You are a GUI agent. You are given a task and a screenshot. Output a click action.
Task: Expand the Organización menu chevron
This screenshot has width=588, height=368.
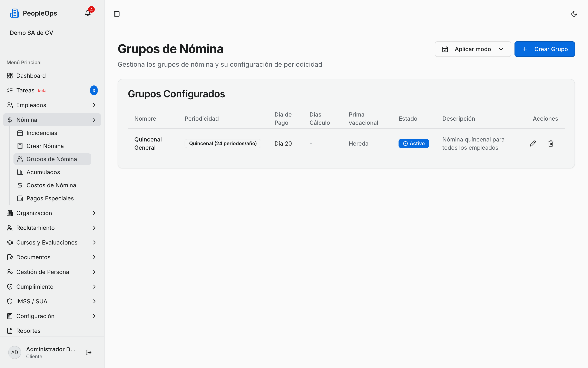tap(94, 213)
